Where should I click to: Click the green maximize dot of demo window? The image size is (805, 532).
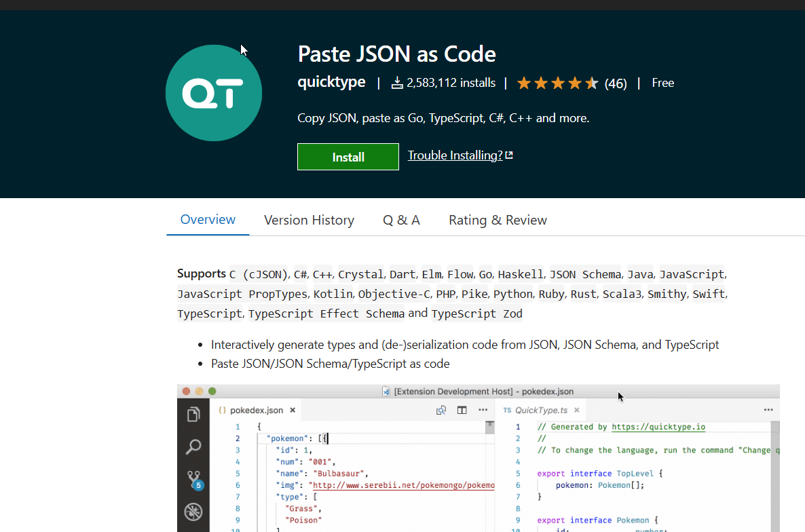click(212, 391)
